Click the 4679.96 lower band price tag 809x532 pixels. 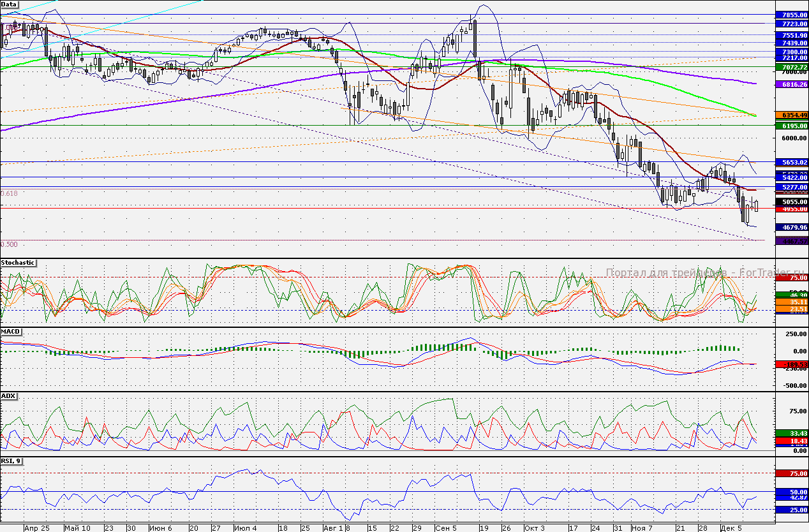coord(790,227)
